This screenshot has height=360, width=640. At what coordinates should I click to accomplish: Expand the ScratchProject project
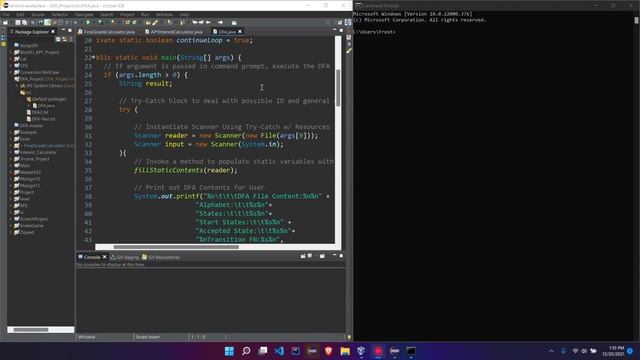[x=11, y=219]
